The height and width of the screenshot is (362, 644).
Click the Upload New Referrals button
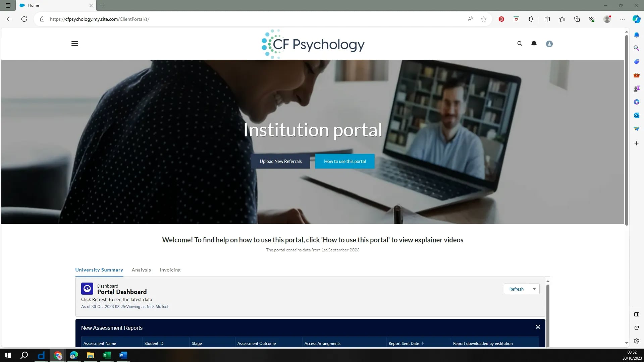pos(280,161)
